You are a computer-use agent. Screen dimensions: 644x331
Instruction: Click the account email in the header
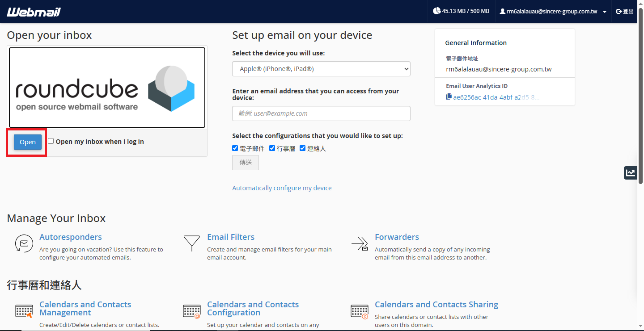coord(552,12)
